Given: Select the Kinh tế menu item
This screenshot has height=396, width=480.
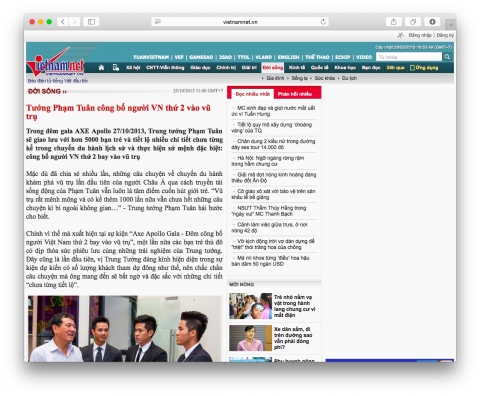Looking at the screenshot, I should (x=297, y=68).
